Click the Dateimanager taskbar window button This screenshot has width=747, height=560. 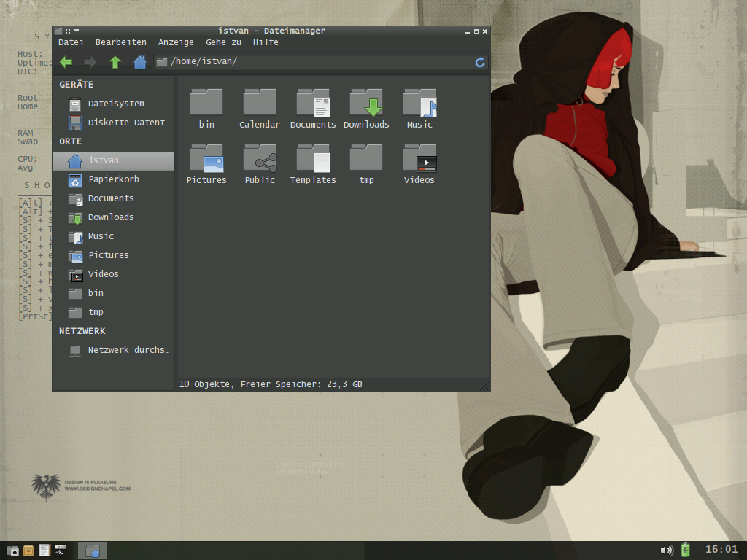(93, 551)
